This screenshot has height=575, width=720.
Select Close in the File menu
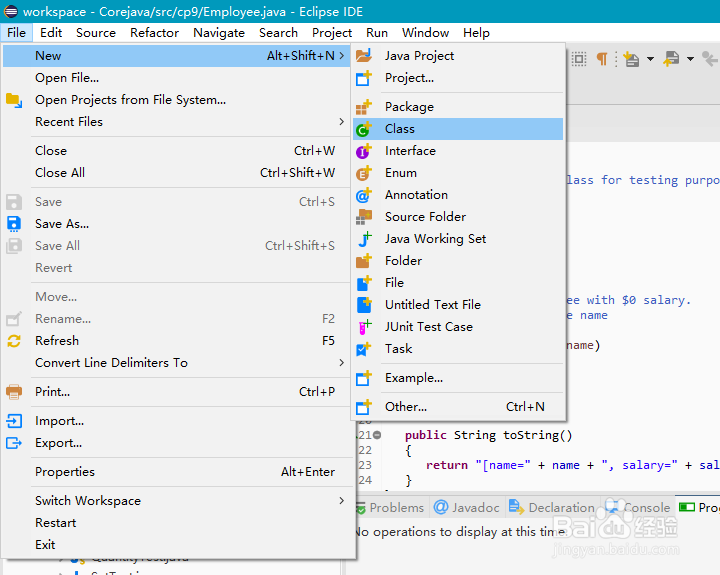(x=176, y=151)
